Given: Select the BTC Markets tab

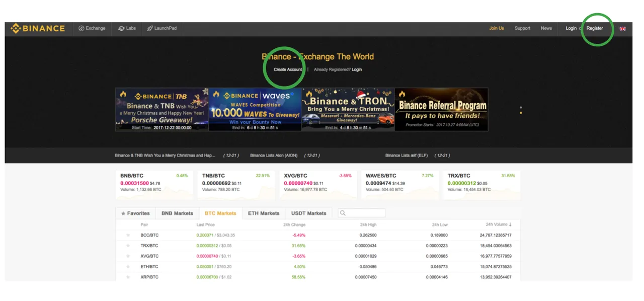Looking at the screenshot, I should pos(220,213).
